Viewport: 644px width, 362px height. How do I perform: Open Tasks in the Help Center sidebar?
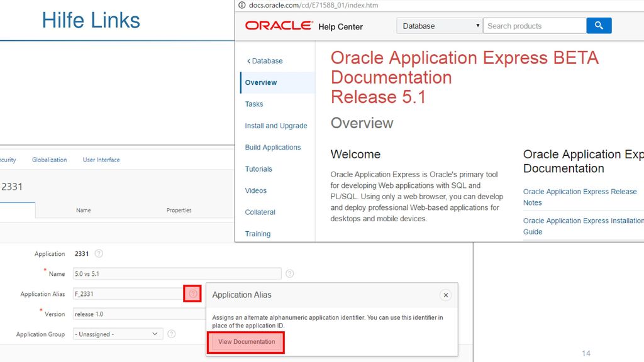click(x=254, y=104)
